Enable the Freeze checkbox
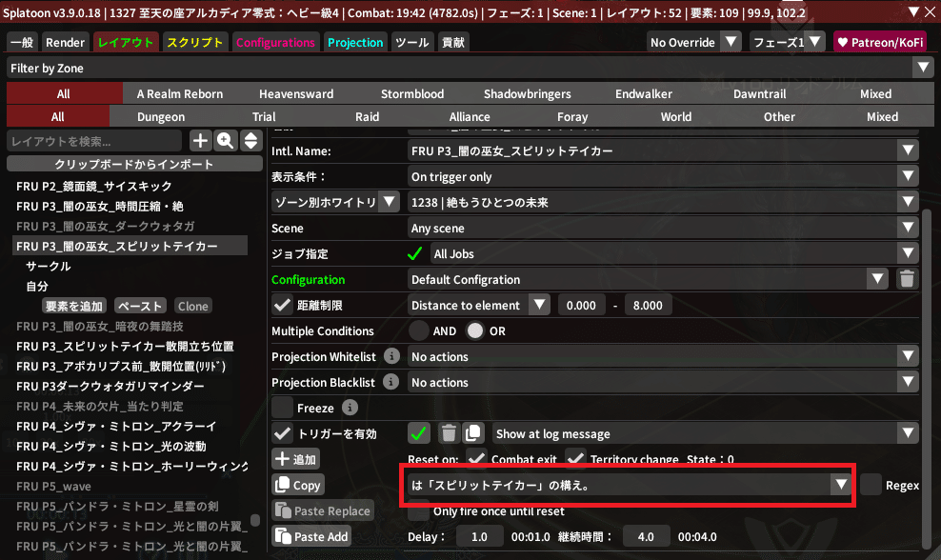 282,409
